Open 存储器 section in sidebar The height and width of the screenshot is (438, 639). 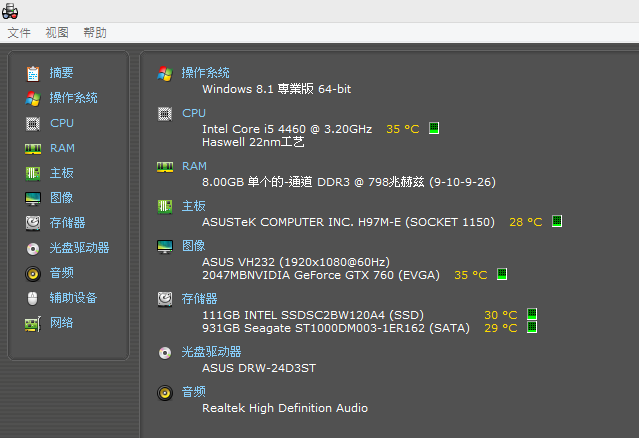pyautogui.click(x=68, y=223)
